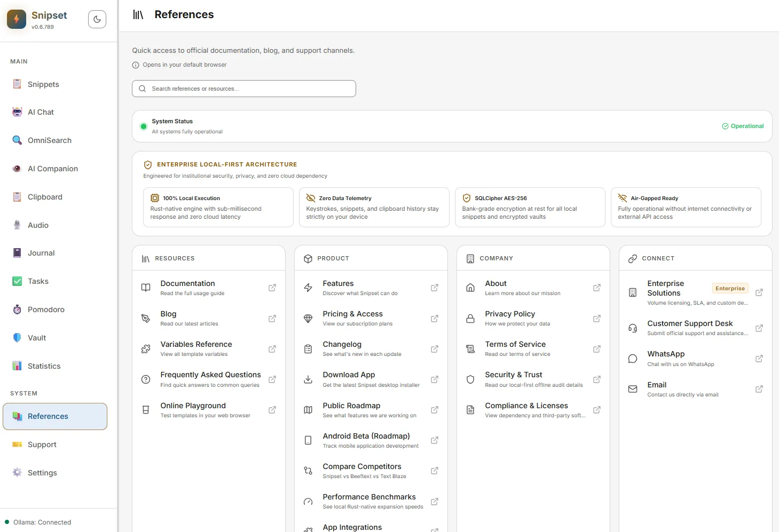Screen dimensions: 779x532
Task: Click the Features lightning bolt icon
Action: (x=308, y=288)
